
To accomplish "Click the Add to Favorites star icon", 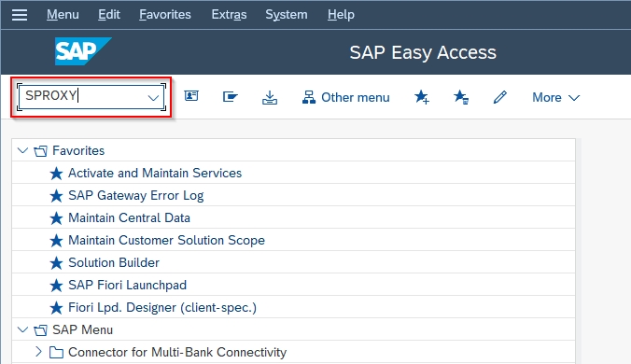I will pos(421,97).
